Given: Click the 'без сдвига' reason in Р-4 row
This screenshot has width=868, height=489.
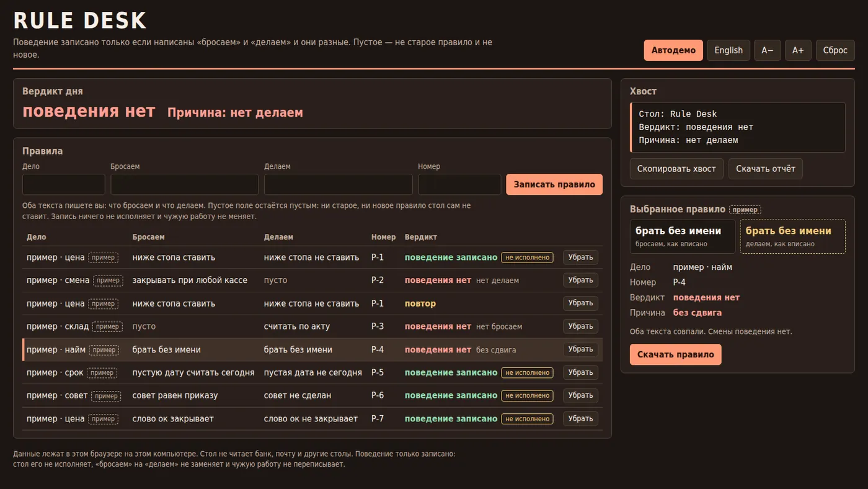Looking at the screenshot, I should [496, 350].
